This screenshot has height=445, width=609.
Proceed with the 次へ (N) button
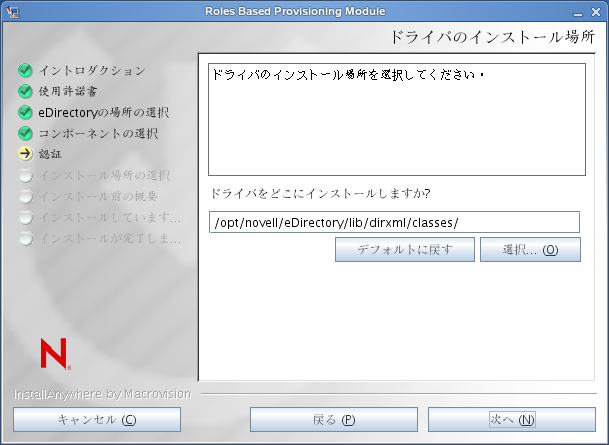512,419
